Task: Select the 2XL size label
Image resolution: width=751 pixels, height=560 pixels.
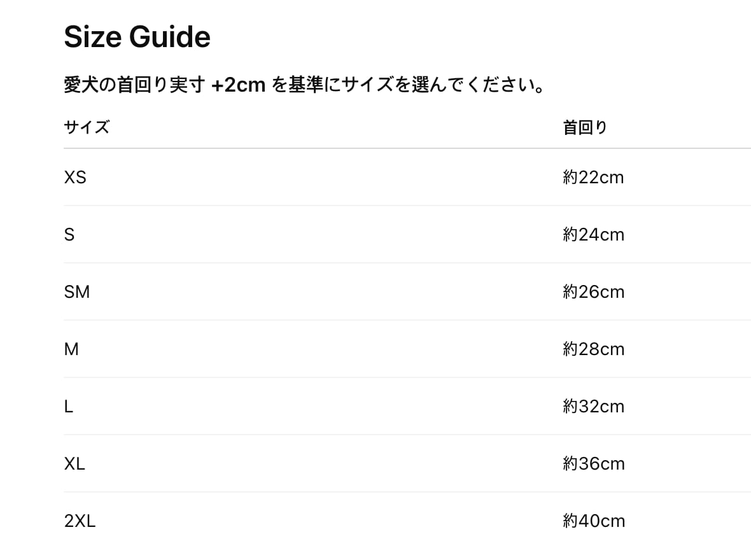Action: click(x=80, y=521)
